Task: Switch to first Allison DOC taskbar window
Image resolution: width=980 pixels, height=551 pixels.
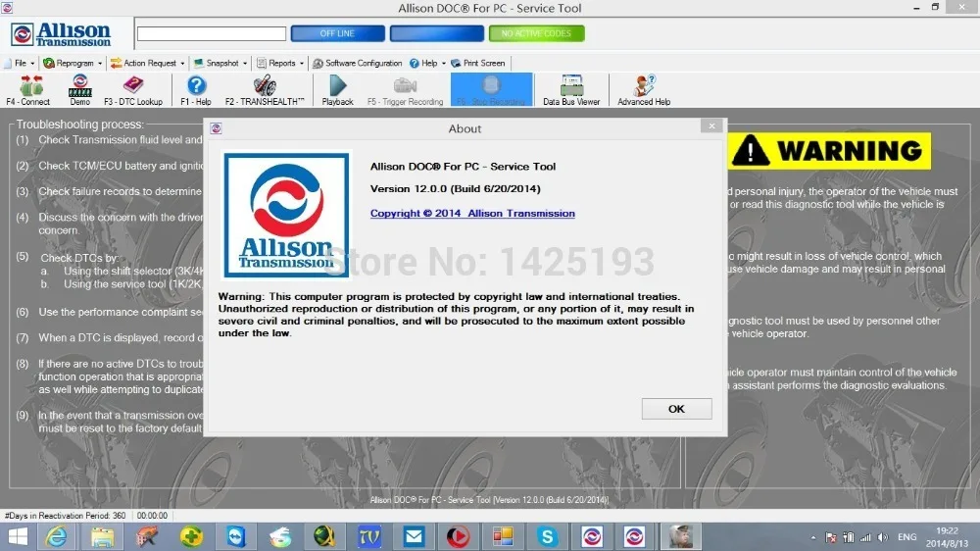Action: pyautogui.click(x=592, y=536)
